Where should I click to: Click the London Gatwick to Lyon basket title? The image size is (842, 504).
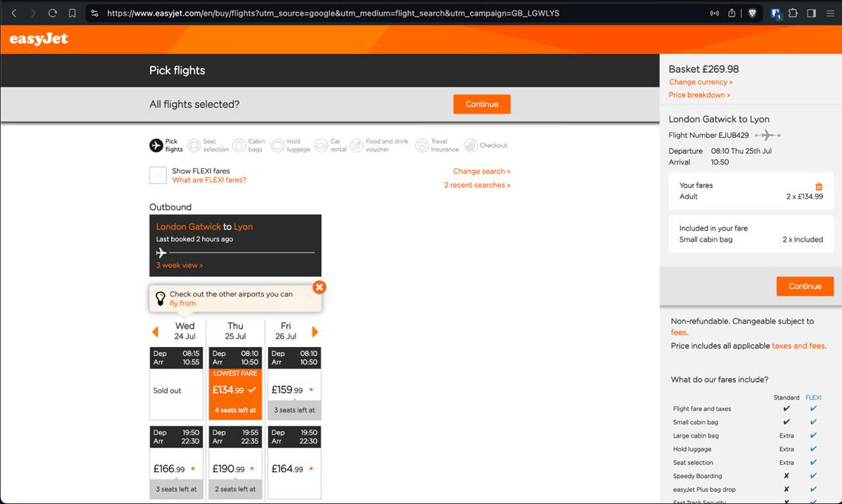pos(719,119)
